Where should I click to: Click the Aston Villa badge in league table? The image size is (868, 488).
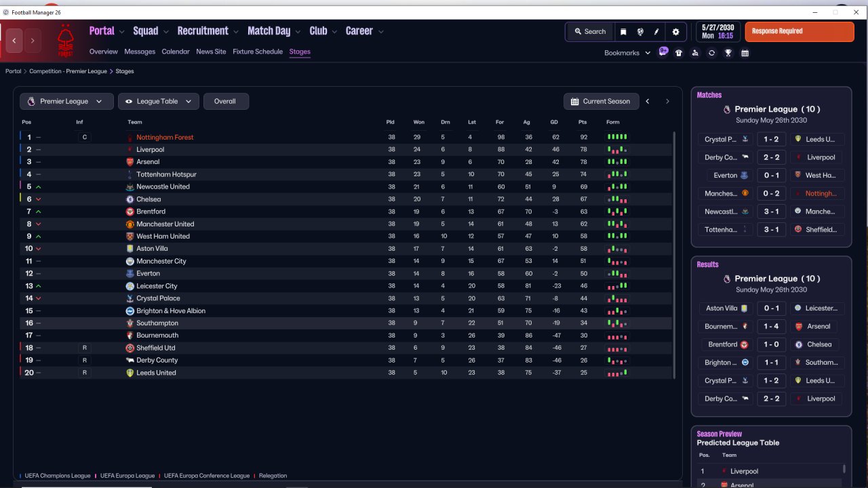click(x=130, y=249)
